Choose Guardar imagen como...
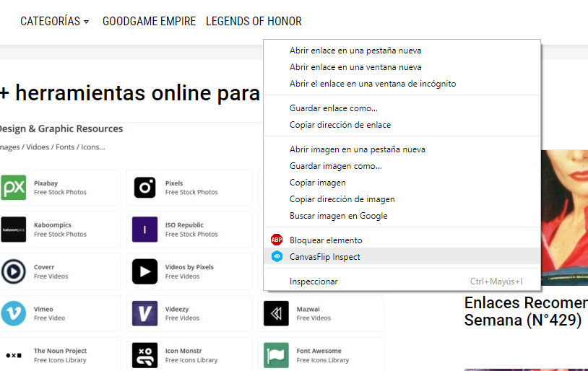 point(402,166)
